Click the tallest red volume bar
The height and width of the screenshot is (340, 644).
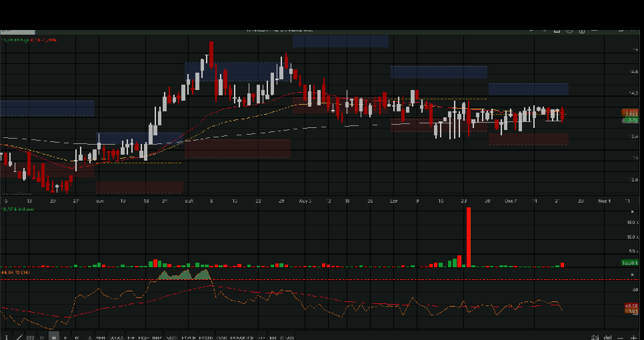point(469,237)
